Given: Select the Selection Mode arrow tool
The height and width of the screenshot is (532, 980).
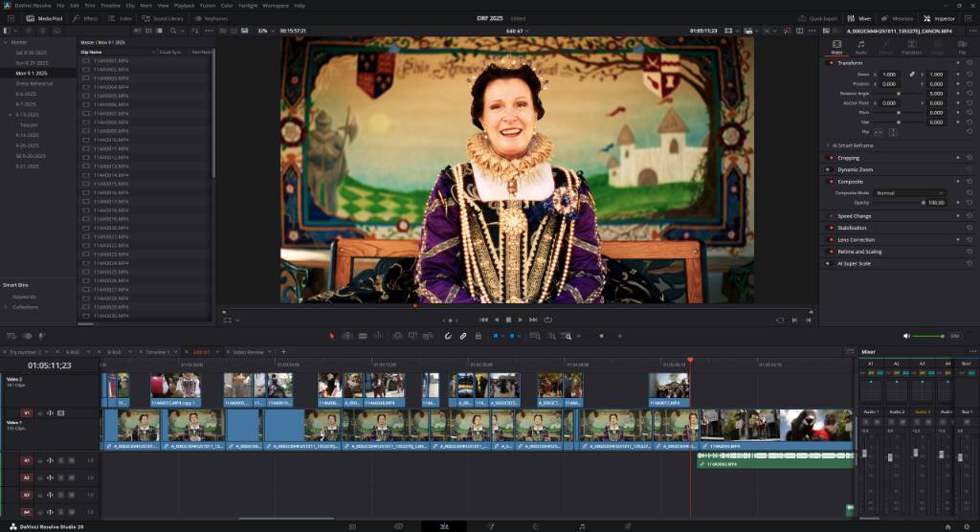Looking at the screenshot, I should pos(332,336).
